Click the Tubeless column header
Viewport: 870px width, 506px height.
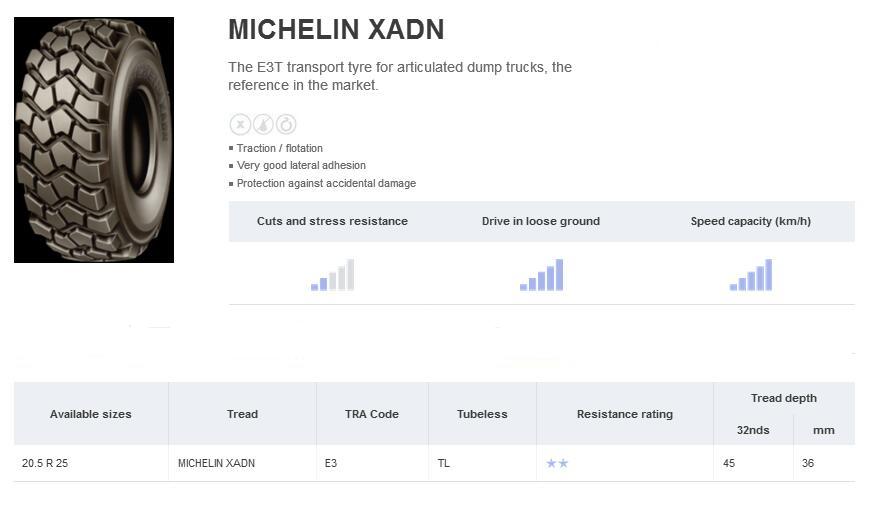[482, 414]
